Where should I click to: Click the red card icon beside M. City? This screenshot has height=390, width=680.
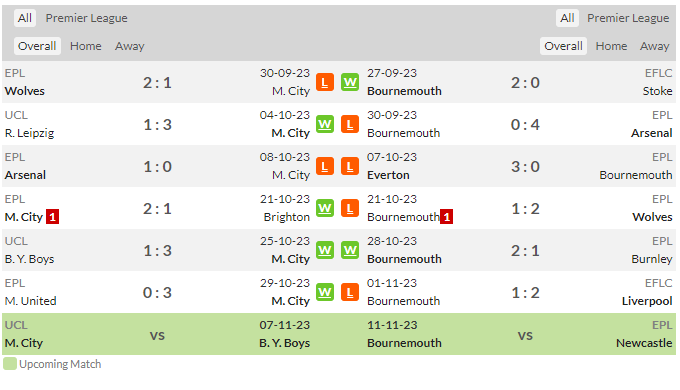pos(52,217)
